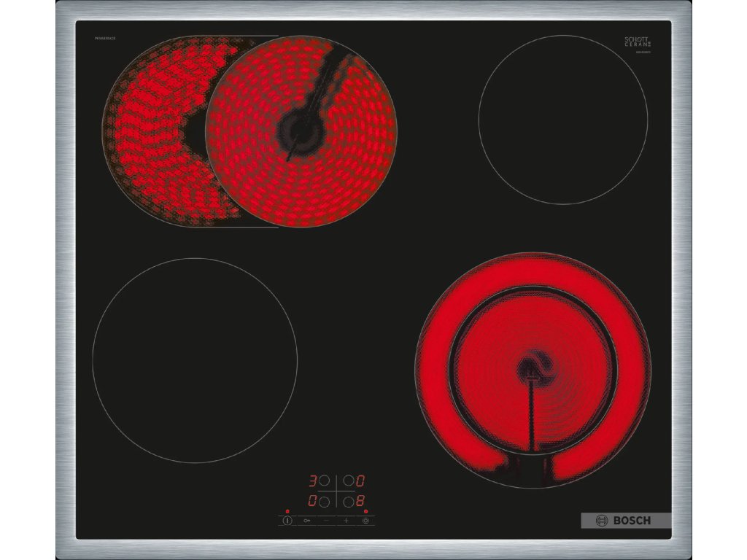Viewport: 747px width, 560px height.
Task: Select the top-right zone circle selector
Action: [x=349, y=481]
